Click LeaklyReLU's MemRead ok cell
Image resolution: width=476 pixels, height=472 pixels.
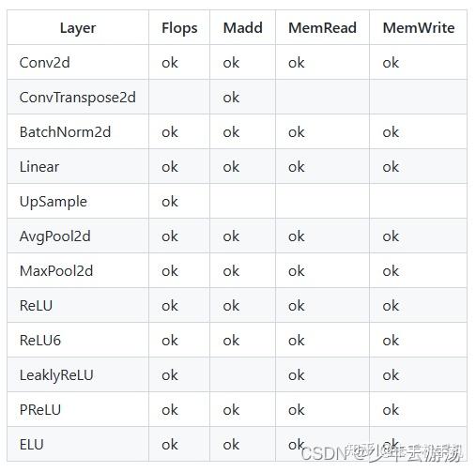(297, 375)
